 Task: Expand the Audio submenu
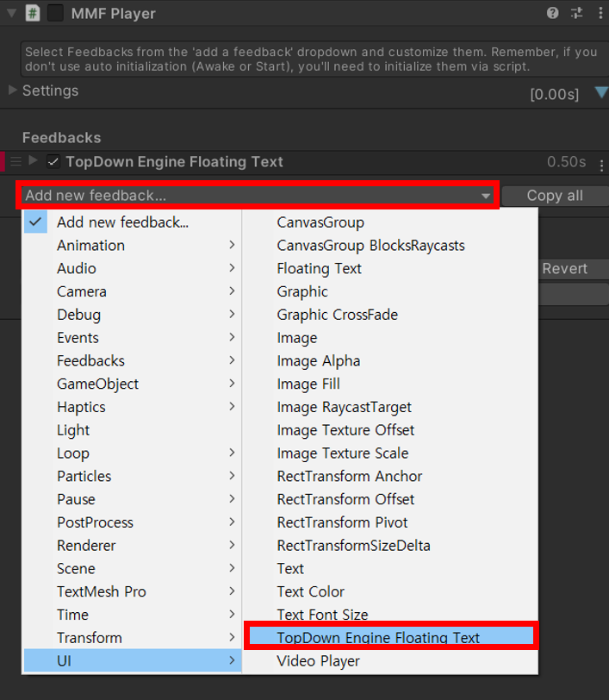133,268
